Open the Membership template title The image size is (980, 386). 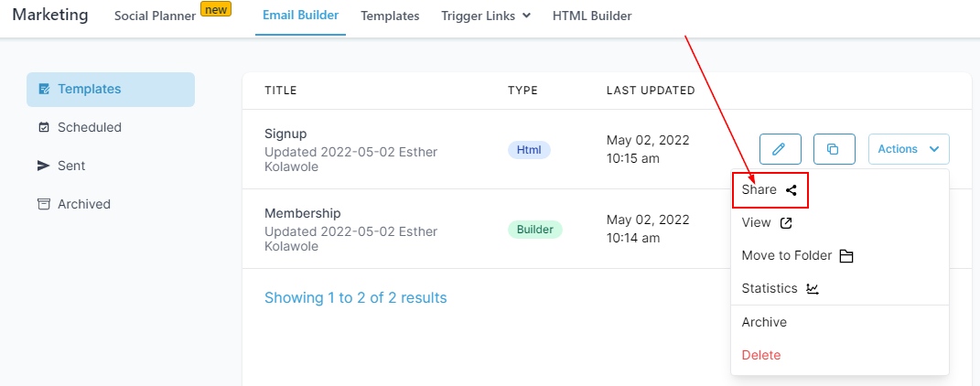302,213
